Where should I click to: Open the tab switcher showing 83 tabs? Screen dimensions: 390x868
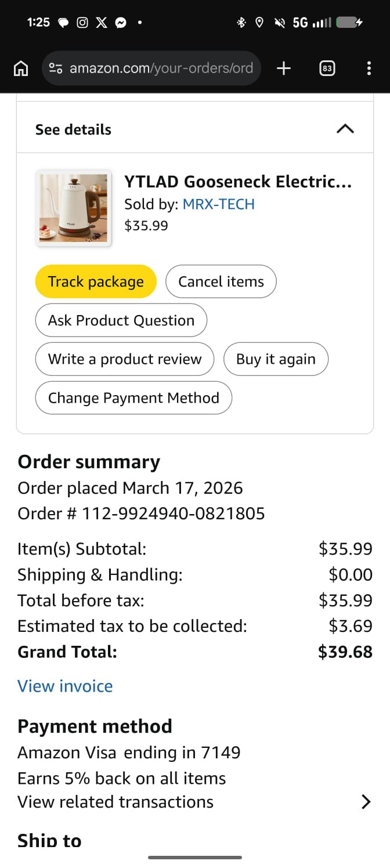coord(327,68)
